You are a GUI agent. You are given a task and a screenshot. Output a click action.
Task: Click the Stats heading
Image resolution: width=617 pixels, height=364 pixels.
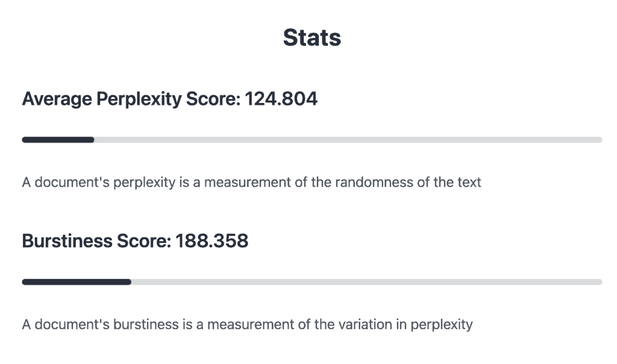tap(312, 37)
